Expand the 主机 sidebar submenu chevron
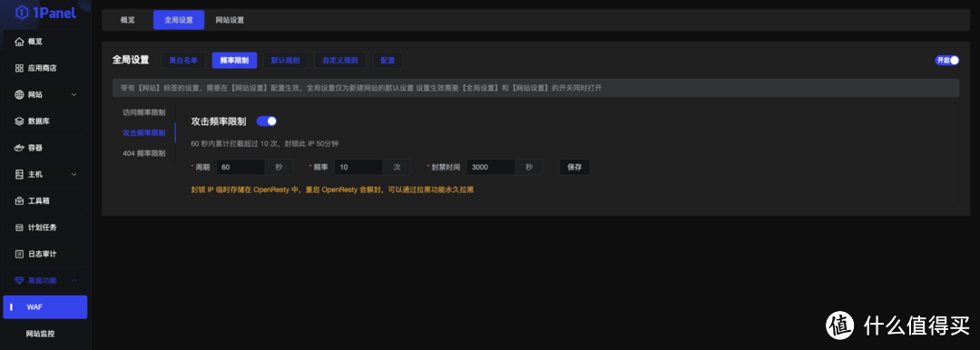980x350 pixels. (73, 174)
